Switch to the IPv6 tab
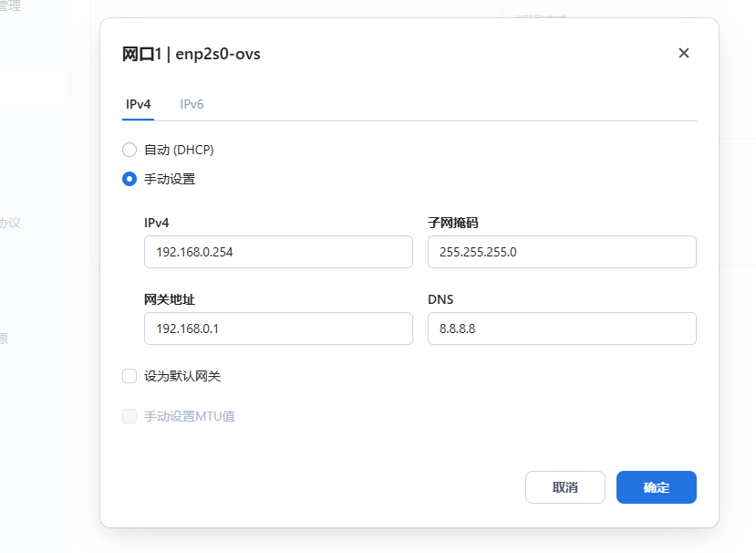The width and height of the screenshot is (756, 553). [x=192, y=104]
